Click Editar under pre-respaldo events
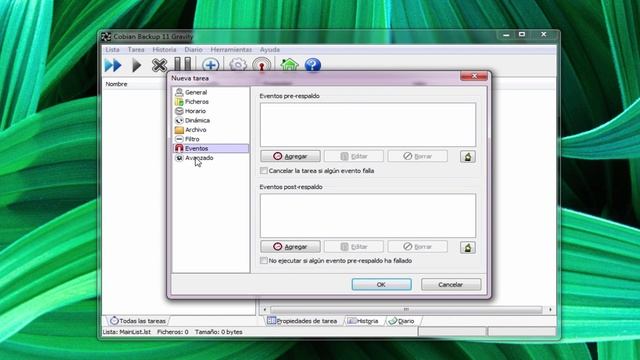This screenshot has width=640, height=360. [x=354, y=156]
